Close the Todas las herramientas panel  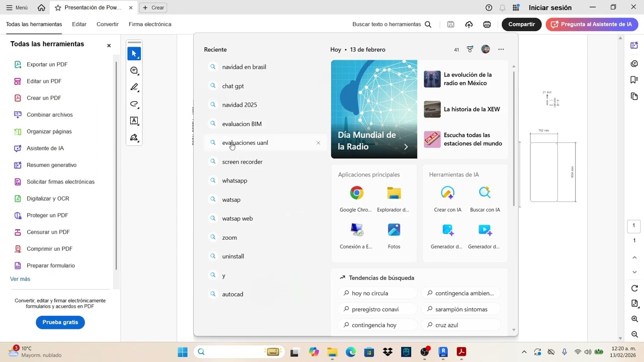pyautogui.click(x=109, y=45)
